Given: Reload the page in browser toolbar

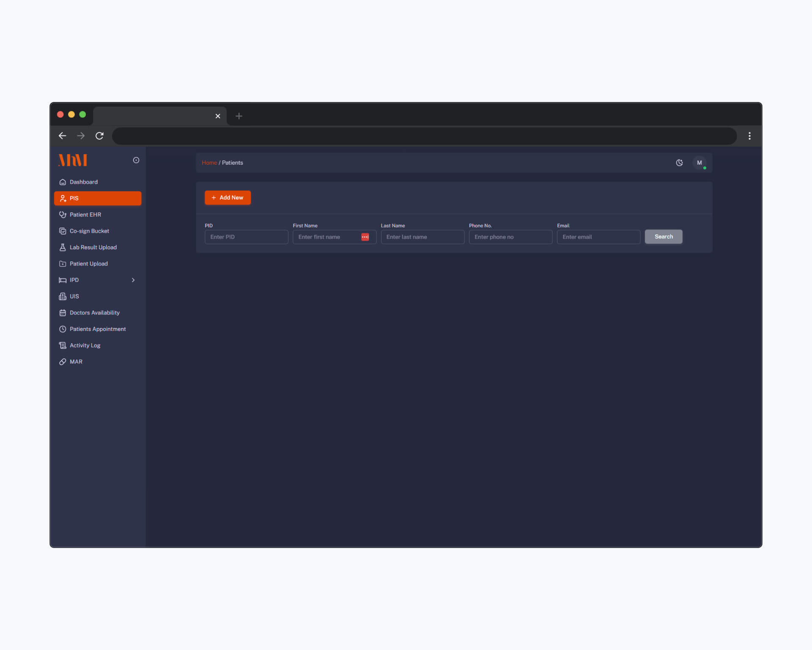Looking at the screenshot, I should (99, 136).
